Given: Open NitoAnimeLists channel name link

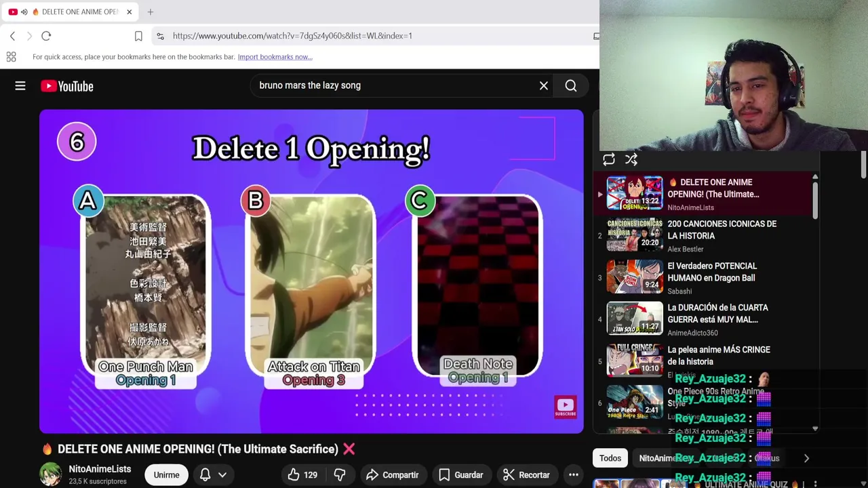Looking at the screenshot, I should [100, 469].
